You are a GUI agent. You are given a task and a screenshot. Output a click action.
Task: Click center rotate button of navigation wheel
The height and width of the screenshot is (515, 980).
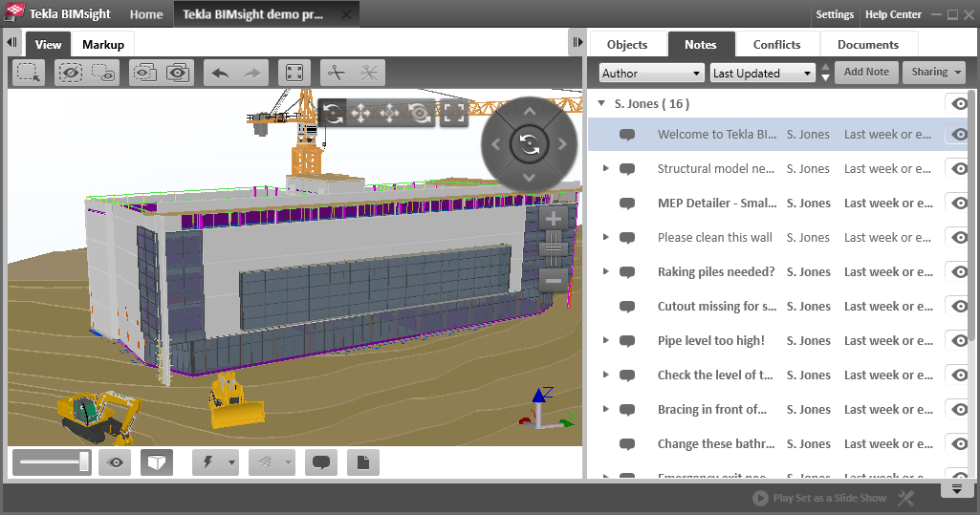tap(530, 144)
